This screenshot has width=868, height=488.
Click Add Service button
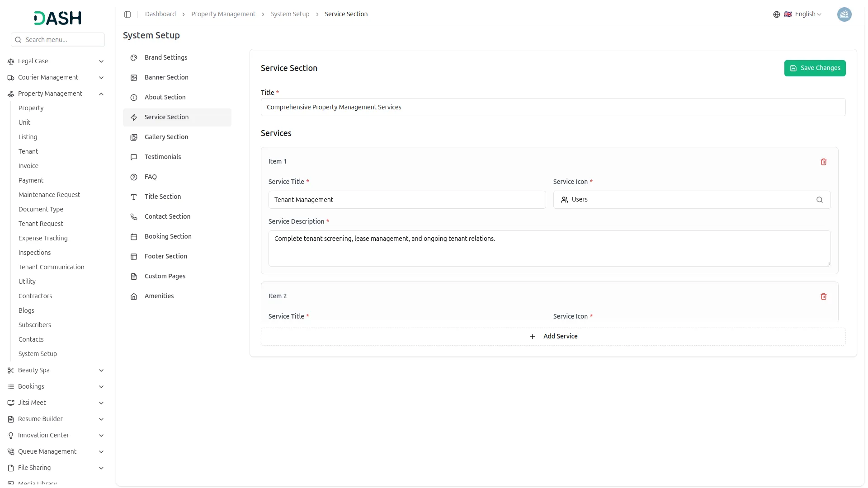click(x=553, y=337)
